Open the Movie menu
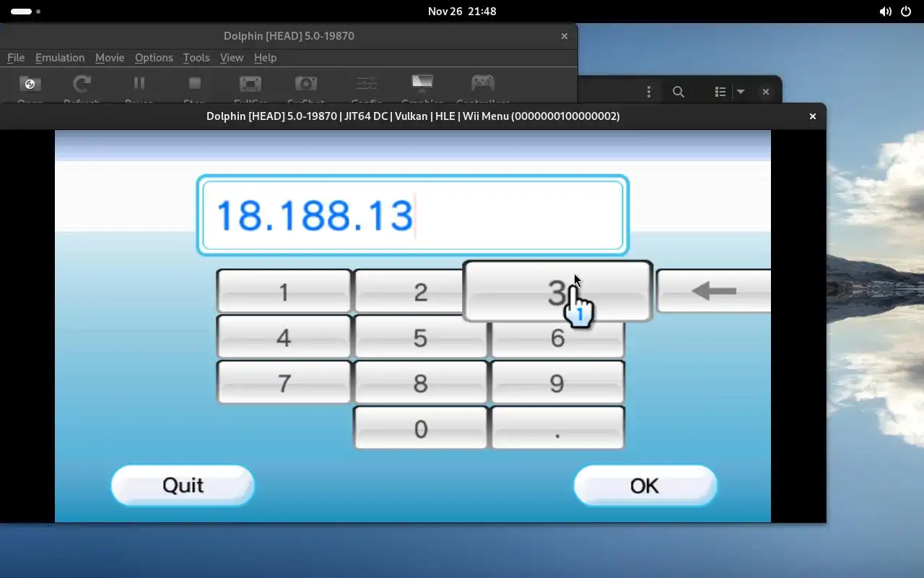The image size is (924, 578). point(110,58)
